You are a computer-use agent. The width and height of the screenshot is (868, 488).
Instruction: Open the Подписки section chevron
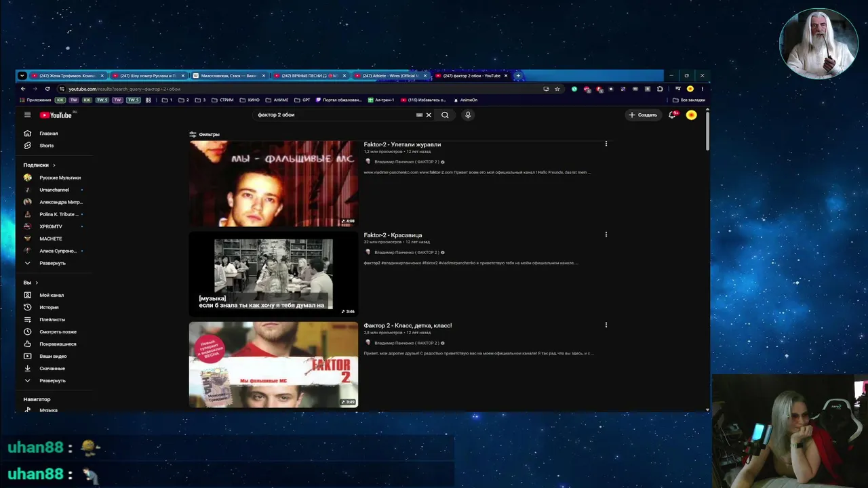(54, 165)
